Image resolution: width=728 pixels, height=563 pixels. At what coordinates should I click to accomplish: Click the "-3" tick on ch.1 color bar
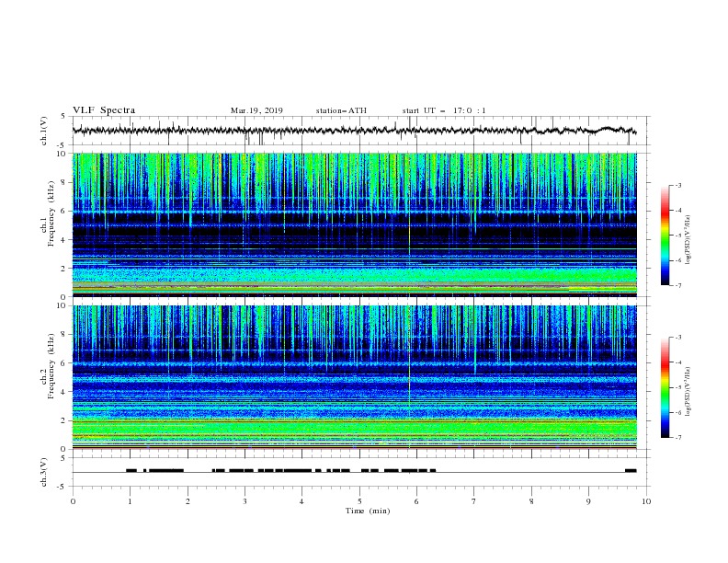[677, 185]
